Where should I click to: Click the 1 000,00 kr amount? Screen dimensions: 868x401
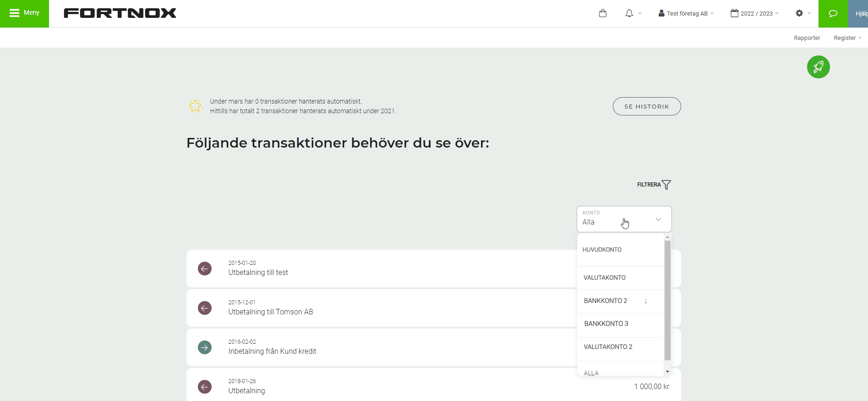click(652, 387)
